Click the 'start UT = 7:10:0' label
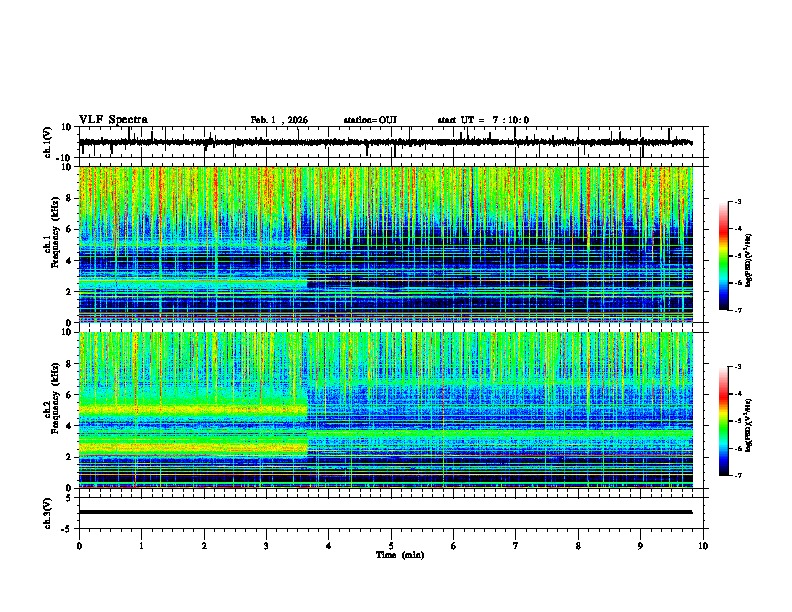The height and width of the screenshot is (612, 792). (483, 120)
